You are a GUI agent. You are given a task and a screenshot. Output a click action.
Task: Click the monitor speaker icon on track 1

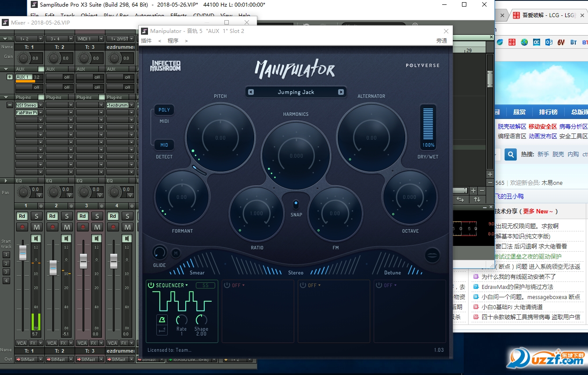click(36, 238)
